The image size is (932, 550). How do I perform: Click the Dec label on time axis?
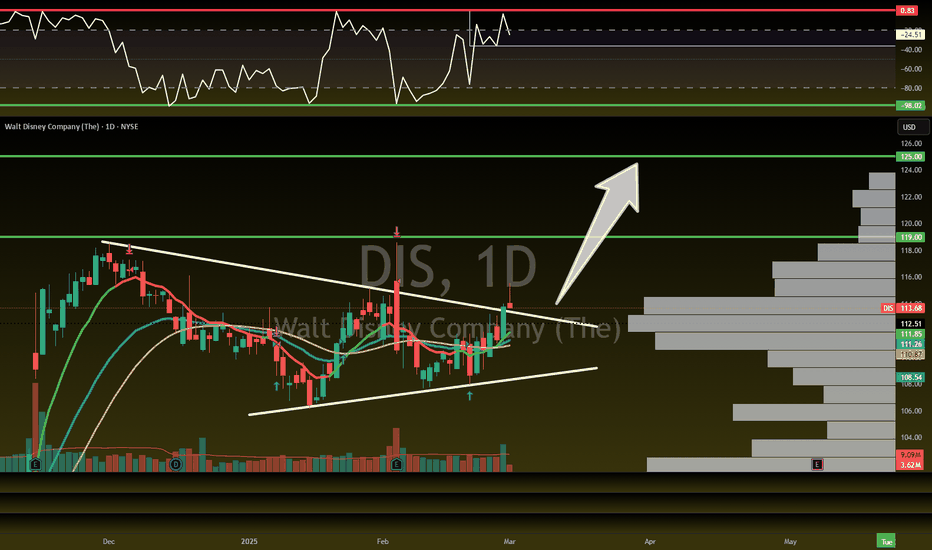pos(109,541)
